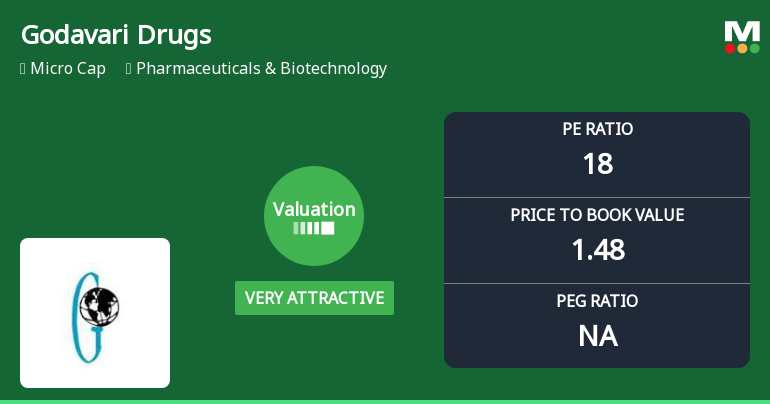Viewport: 770px width, 404px height.
Task: Click the PE ratio value 18
Action: click(597, 164)
